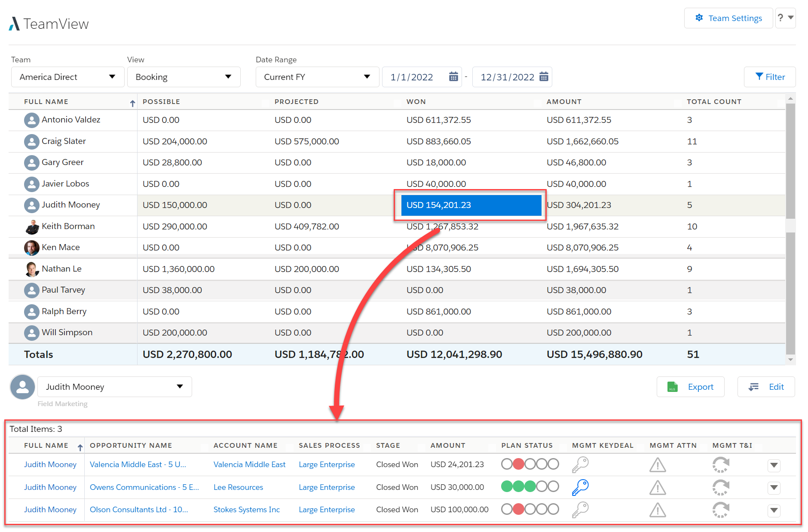Toggle attention warning for Owens Communications row
The image size is (808, 532).
point(658,487)
